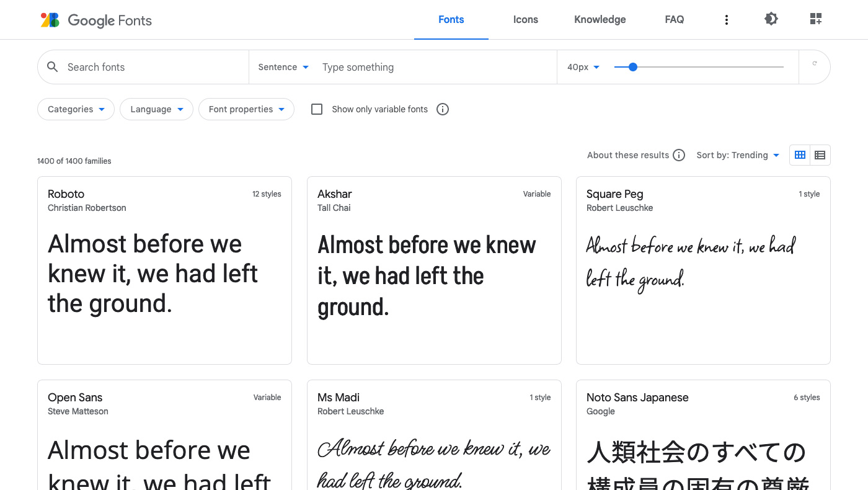Viewport: 868px width, 490px height.
Task: Click Variable label on Akshar card
Action: [537, 194]
